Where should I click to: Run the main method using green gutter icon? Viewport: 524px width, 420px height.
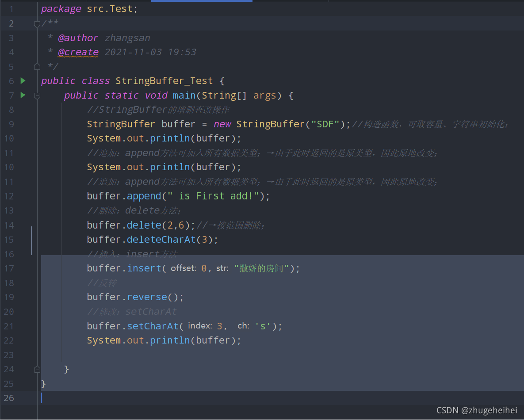23,95
